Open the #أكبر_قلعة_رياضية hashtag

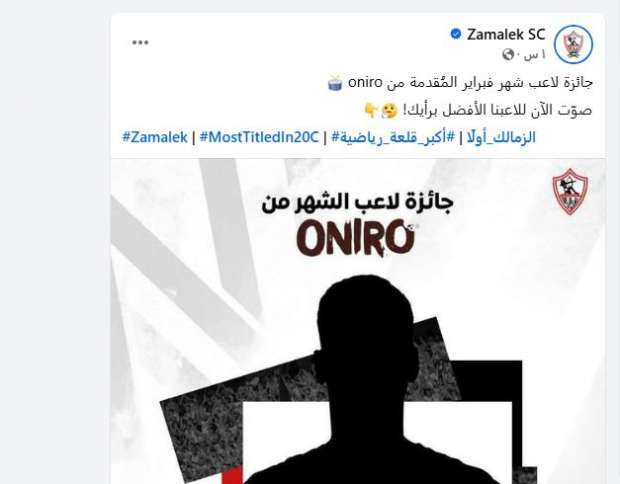pos(393,137)
